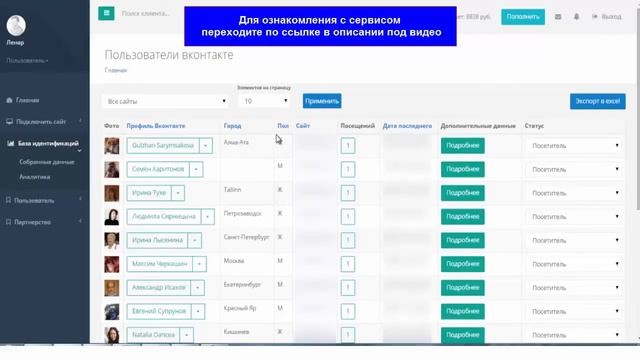Click photo thumbnail of Евгений Супрунов
The width and height of the screenshot is (640, 360).
click(111, 311)
